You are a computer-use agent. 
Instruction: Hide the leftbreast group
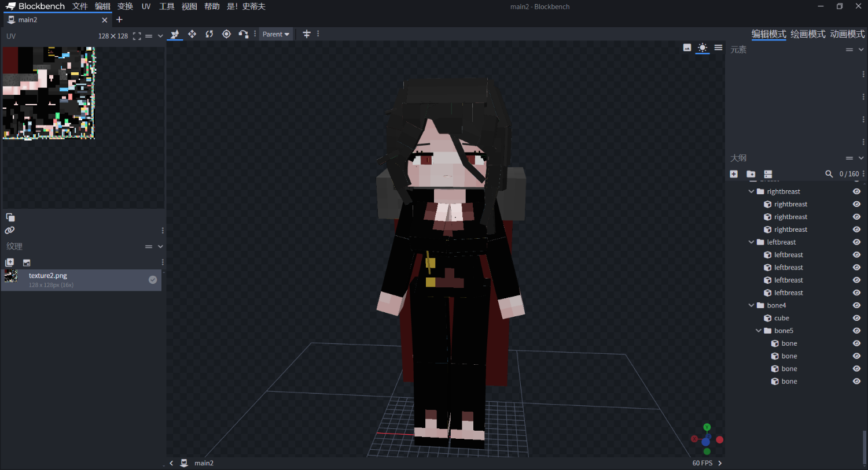pyautogui.click(x=856, y=242)
